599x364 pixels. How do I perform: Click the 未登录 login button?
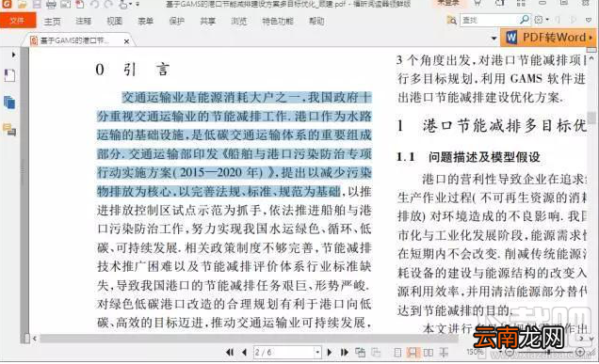point(448,4)
